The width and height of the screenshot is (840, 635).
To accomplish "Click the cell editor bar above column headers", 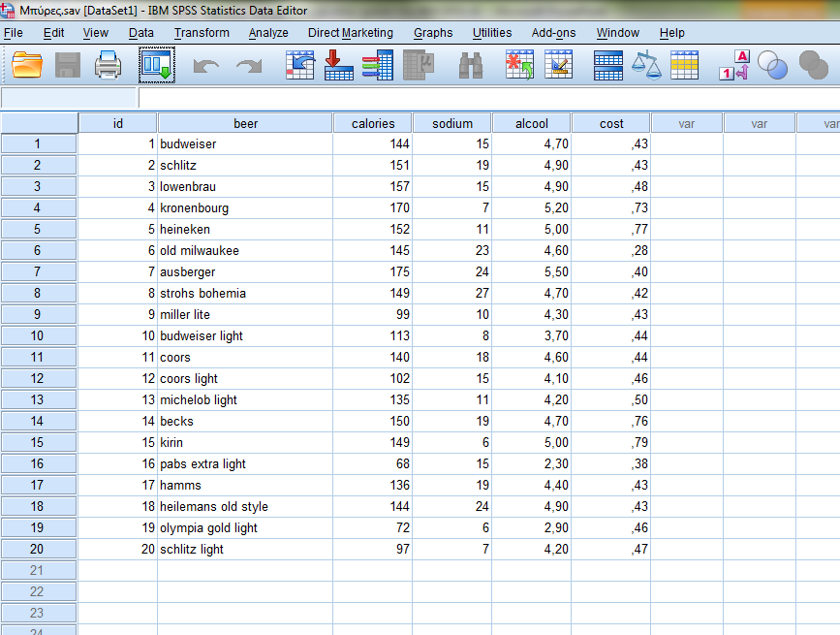I will click(x=489, y=98).
